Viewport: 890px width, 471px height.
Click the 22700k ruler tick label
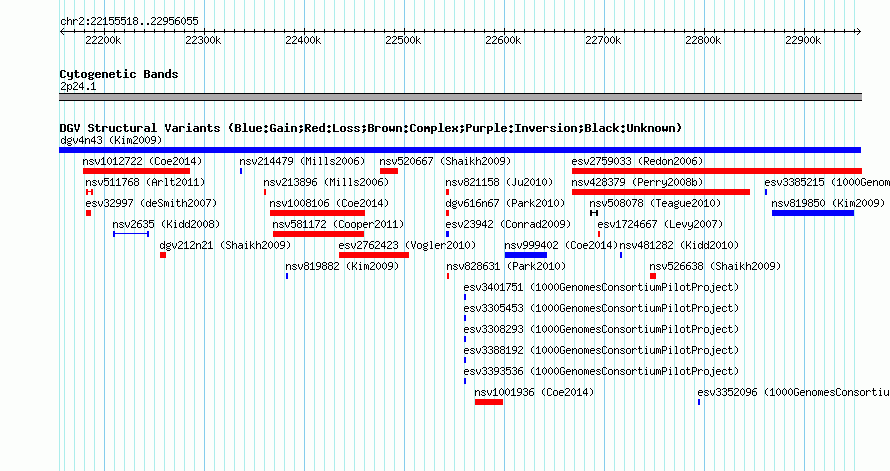(603, 40)
